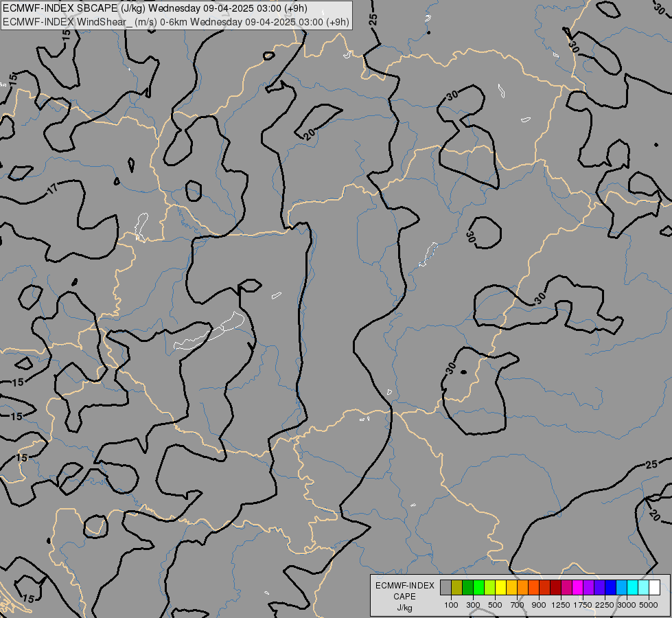Click the legend value "3000"
This screenshot has height=618, width=672.
click(627, 605)
